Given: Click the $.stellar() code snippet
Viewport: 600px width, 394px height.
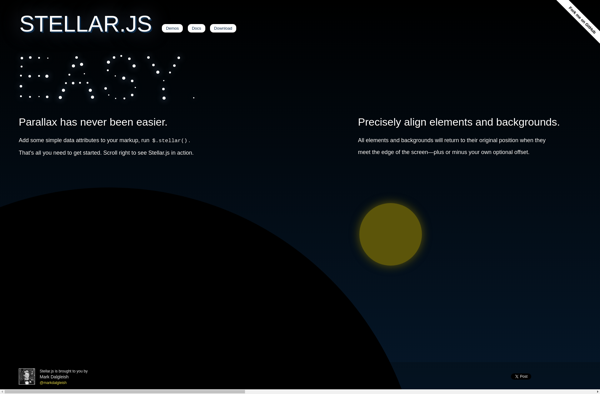Looking at the screenshot, I should [x=170, y=140].
